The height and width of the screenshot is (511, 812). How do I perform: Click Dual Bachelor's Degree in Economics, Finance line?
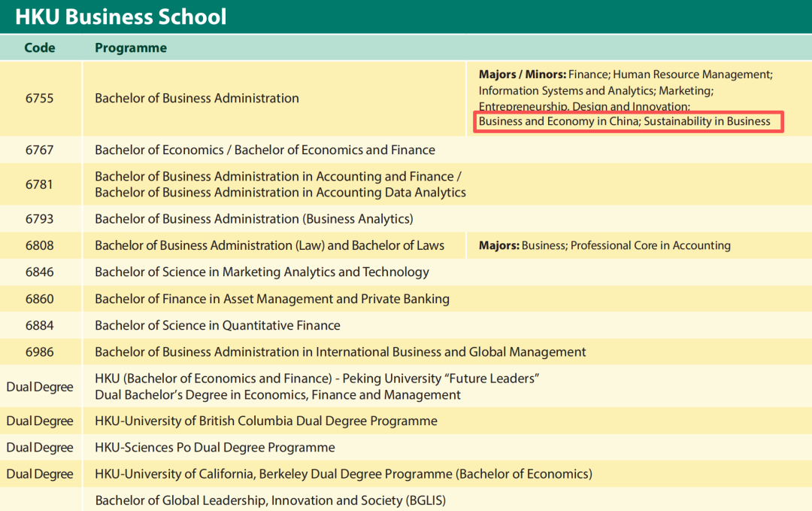click(277, 395)
